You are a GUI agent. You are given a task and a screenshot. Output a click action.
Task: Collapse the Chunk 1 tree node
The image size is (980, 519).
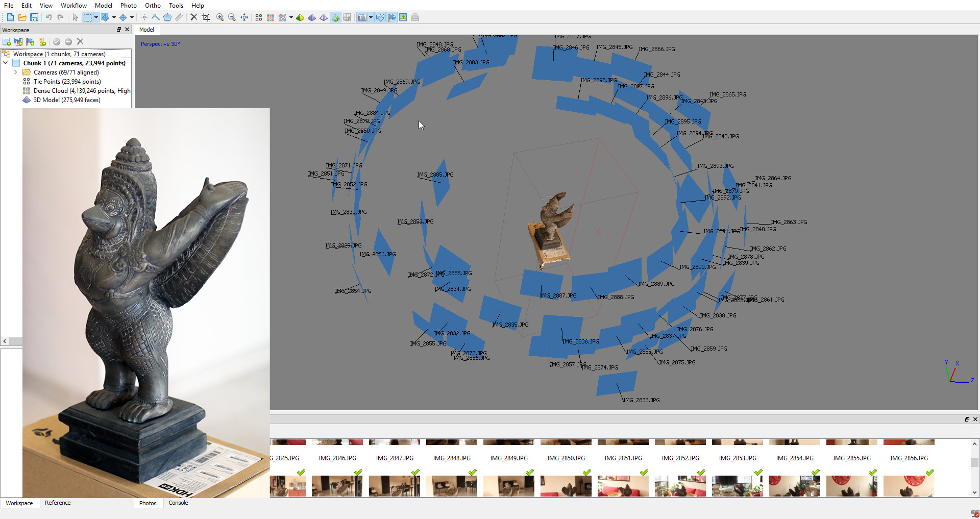[6, 63]
